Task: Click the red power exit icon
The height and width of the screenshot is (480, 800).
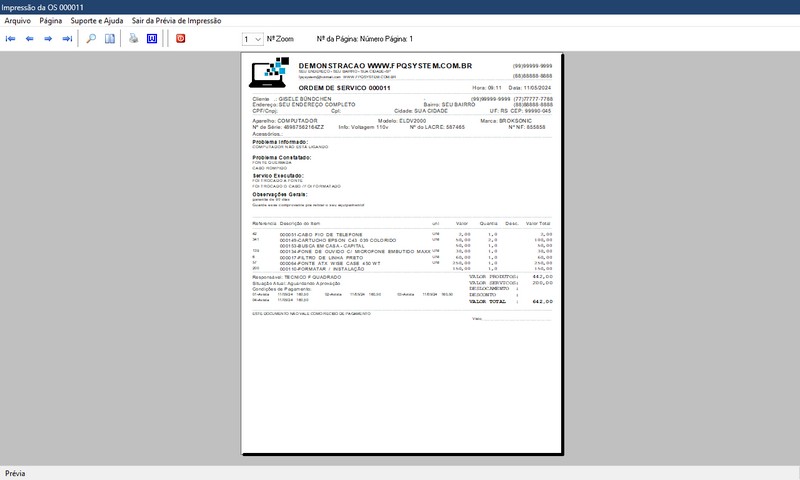Action: pyautogui.click(x=181, y=38)
